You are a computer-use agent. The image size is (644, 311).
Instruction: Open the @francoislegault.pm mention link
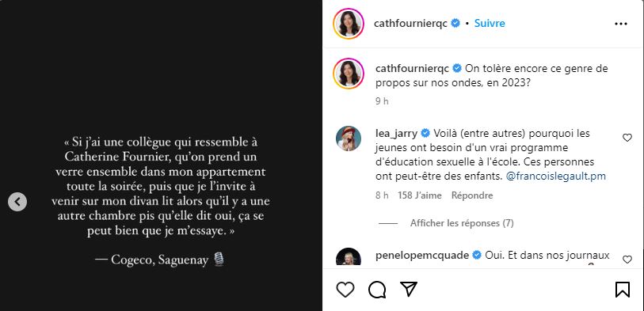556,176
